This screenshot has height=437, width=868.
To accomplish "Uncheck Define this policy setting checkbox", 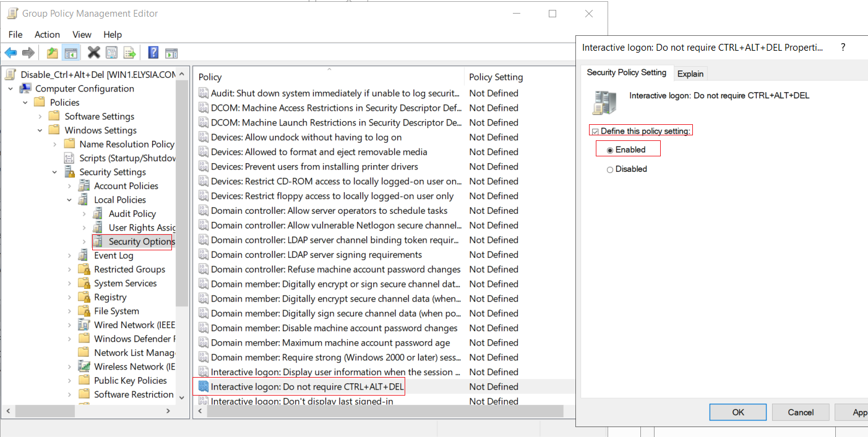I will [x=595, y=131].
